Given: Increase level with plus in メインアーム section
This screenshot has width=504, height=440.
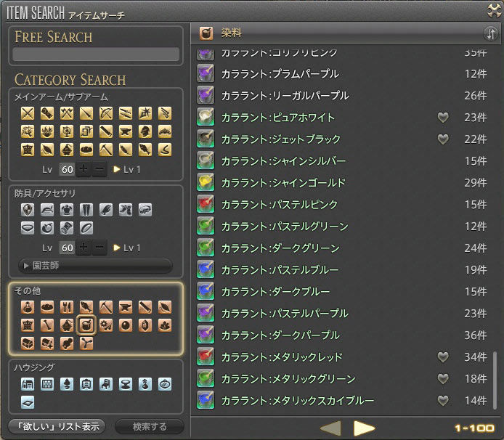Looking at the screenshot, I should coord(84,169).
